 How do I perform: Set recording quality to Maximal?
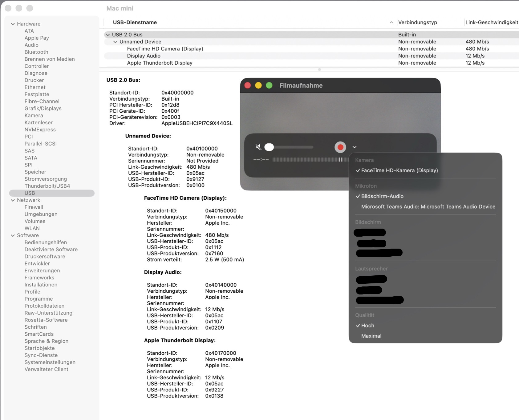click(x=371, y=336)
